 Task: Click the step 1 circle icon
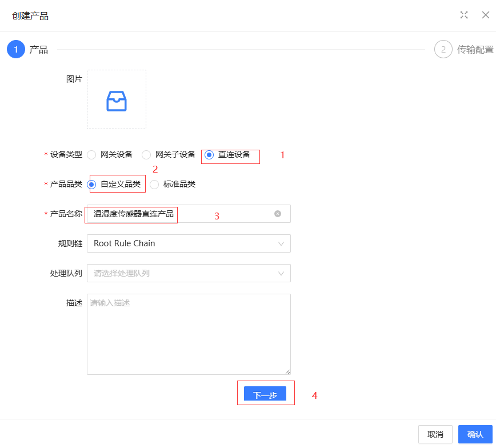(x=16, y=50)
